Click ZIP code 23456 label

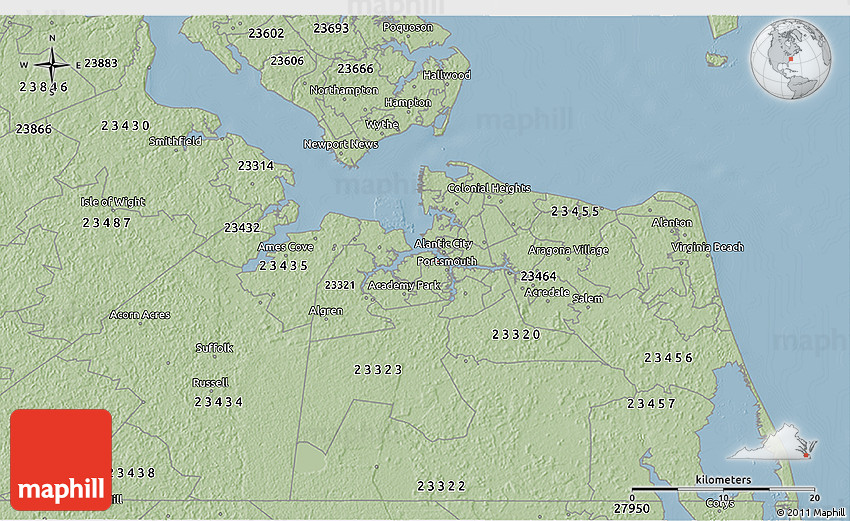click(x=668, y=358)
